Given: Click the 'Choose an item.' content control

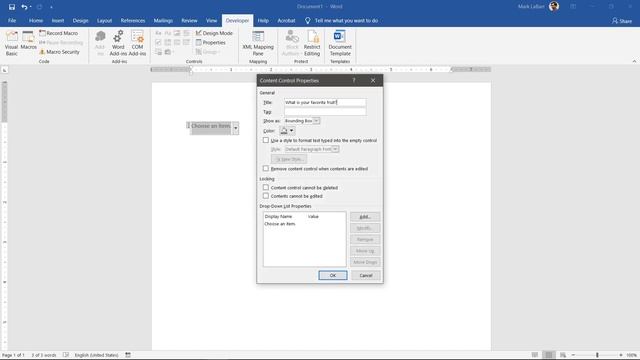Looking at the screenshot, I should [x=211, y=126].
